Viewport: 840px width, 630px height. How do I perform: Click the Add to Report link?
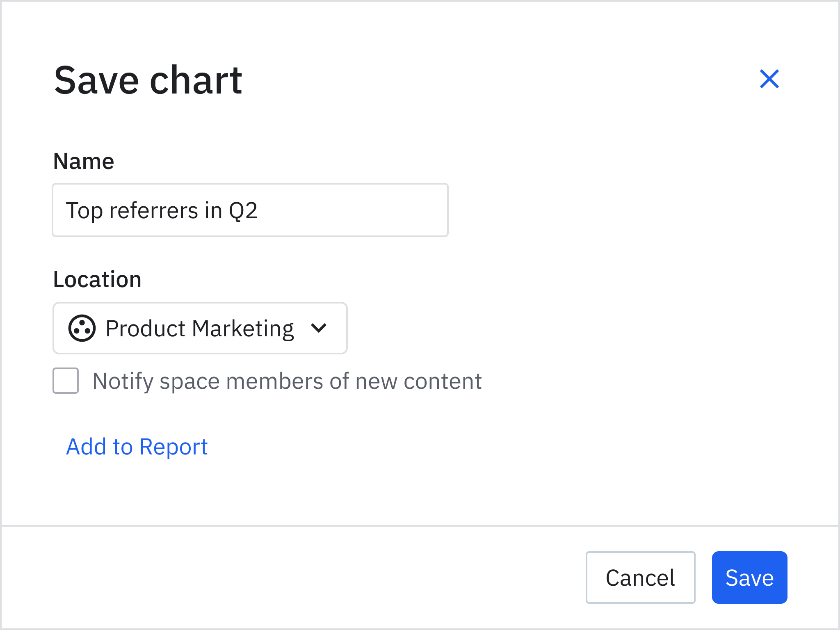[x=137, y=447]
